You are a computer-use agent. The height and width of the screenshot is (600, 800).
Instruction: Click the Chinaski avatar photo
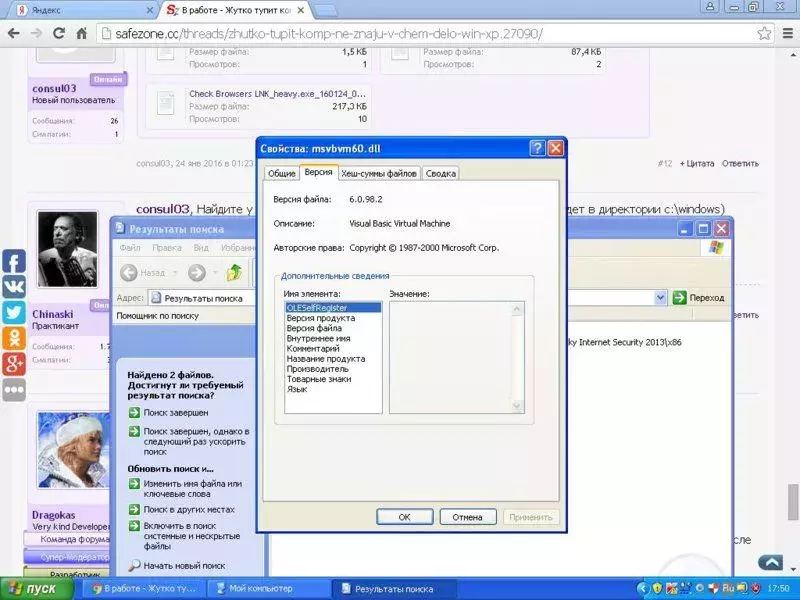68,249
